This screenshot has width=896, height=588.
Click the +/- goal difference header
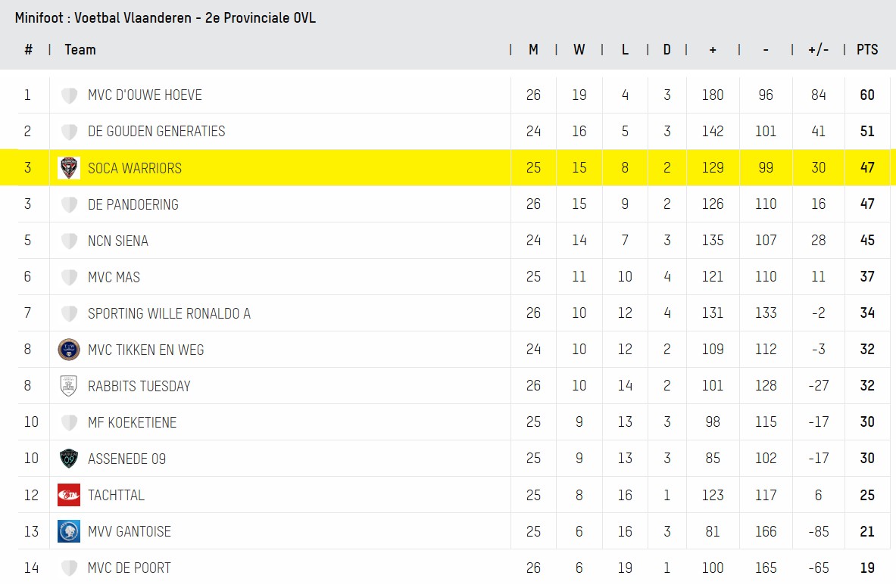point(818,50)
